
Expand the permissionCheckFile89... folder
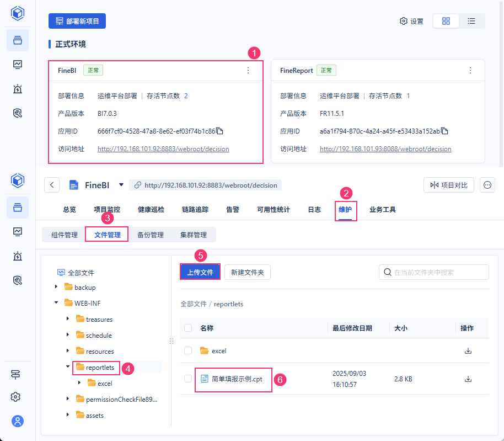pyautogui.click(x=68, y=399)
